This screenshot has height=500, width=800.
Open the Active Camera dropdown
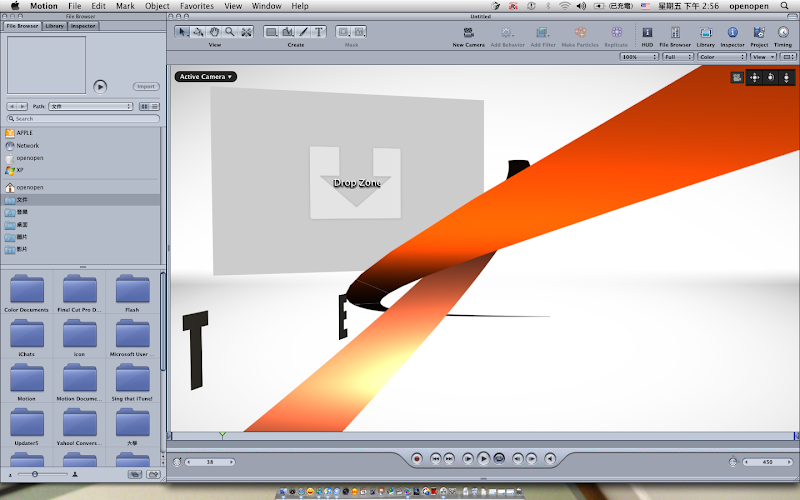point(205,76)
